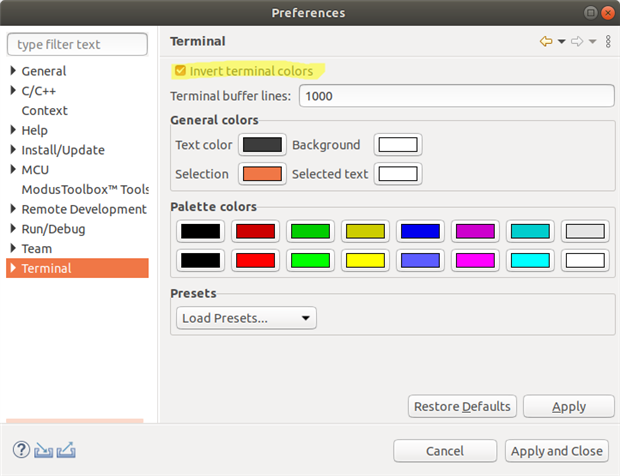Click the Apply button

point(569,406)
